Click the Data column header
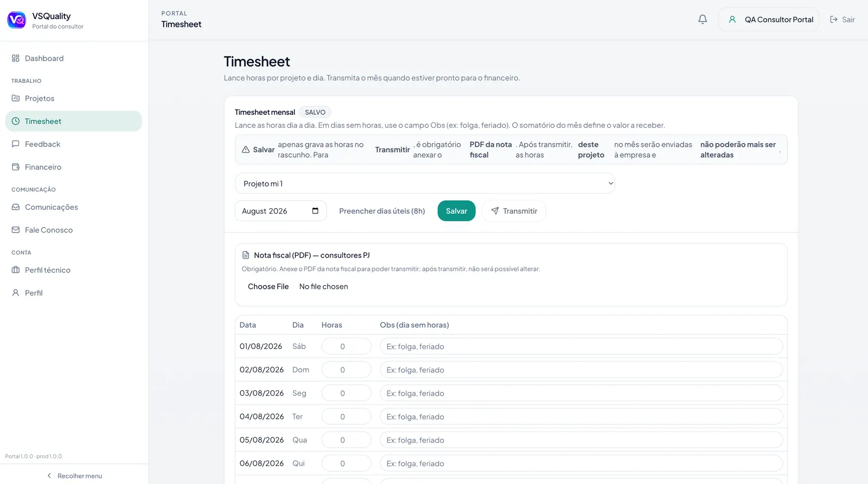The image size is (868, 484). pos(248,325)
